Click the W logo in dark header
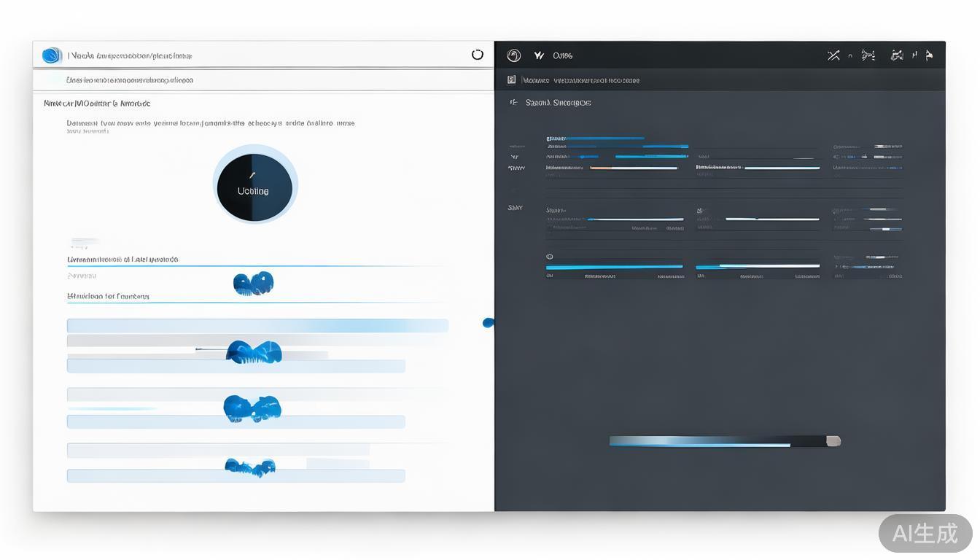The height and width of the screenshot is (560, 980). point(539,55)
